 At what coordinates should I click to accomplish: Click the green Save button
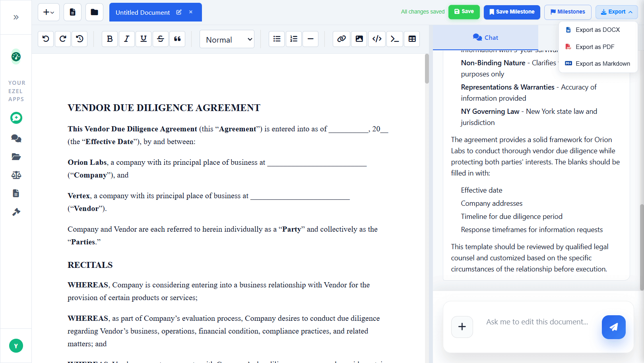[464, 12]
